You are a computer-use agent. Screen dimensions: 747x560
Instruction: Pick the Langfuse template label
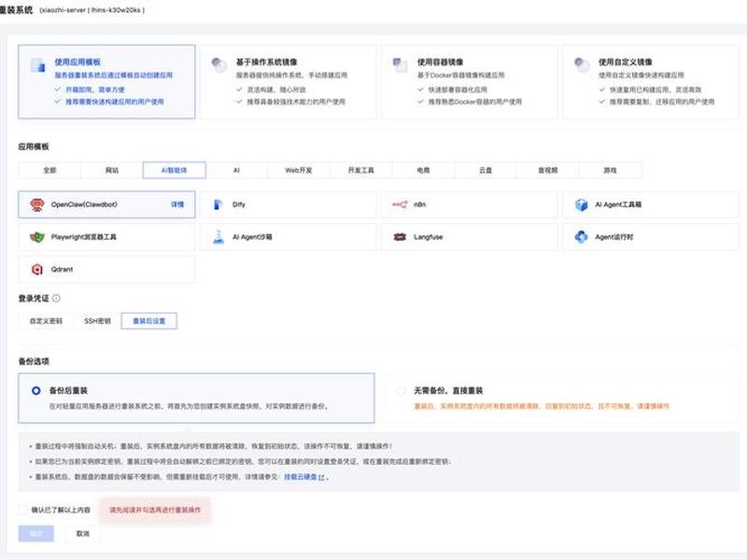[429, 237]
